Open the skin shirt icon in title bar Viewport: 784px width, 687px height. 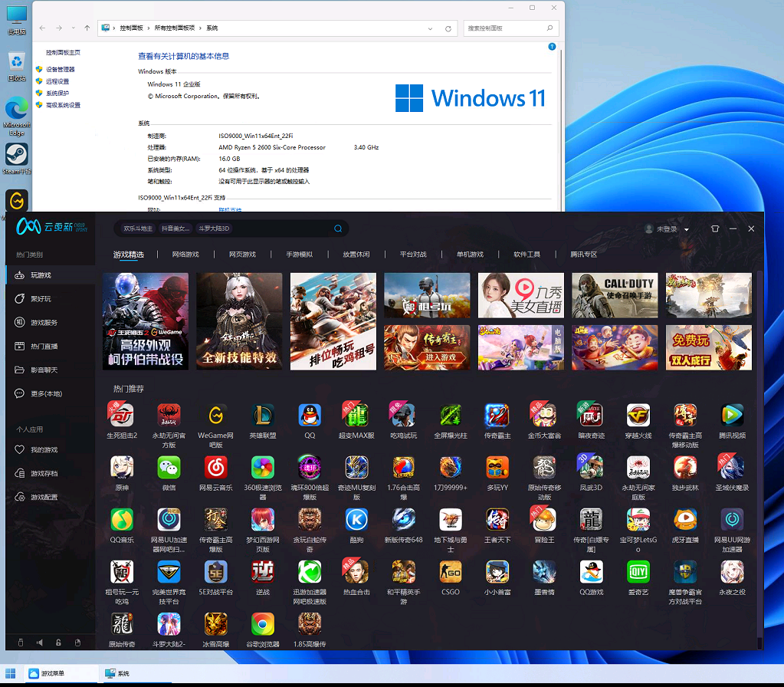(715, 228)
